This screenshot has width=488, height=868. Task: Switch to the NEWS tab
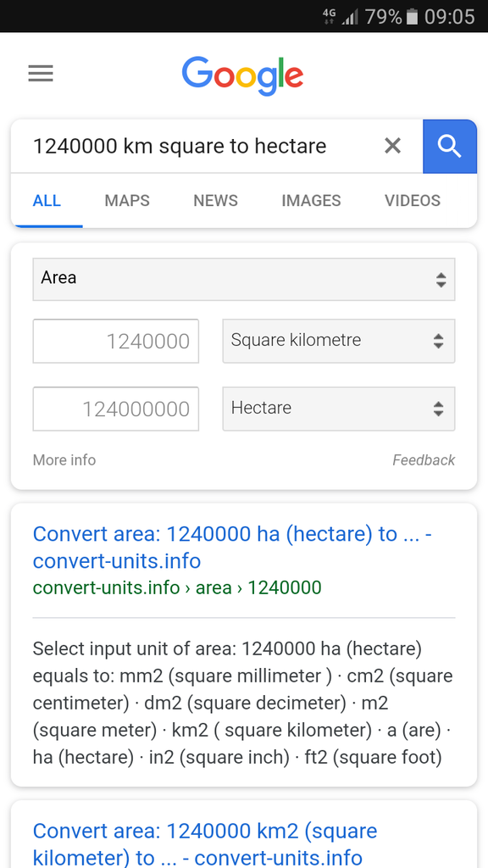click(x=215, y=200)
